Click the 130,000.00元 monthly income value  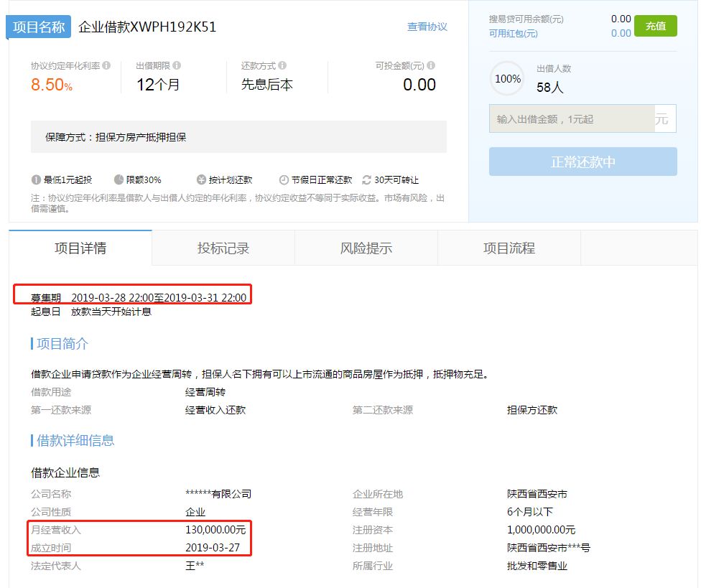[215, 530]
